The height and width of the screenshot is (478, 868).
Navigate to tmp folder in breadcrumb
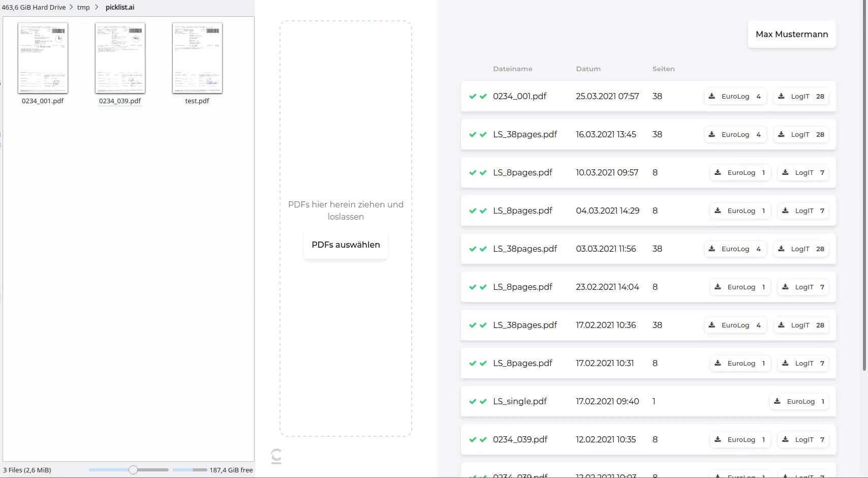[x=83, y=8]
